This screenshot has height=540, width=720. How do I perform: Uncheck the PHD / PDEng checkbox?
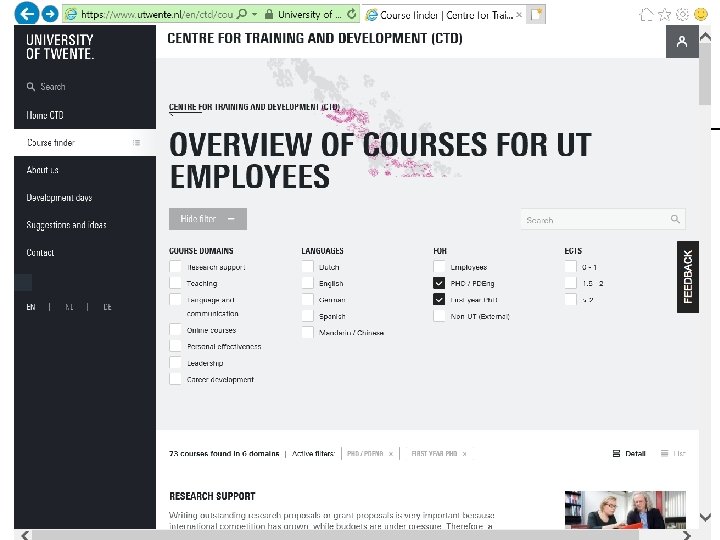click(x=439, y=283)
